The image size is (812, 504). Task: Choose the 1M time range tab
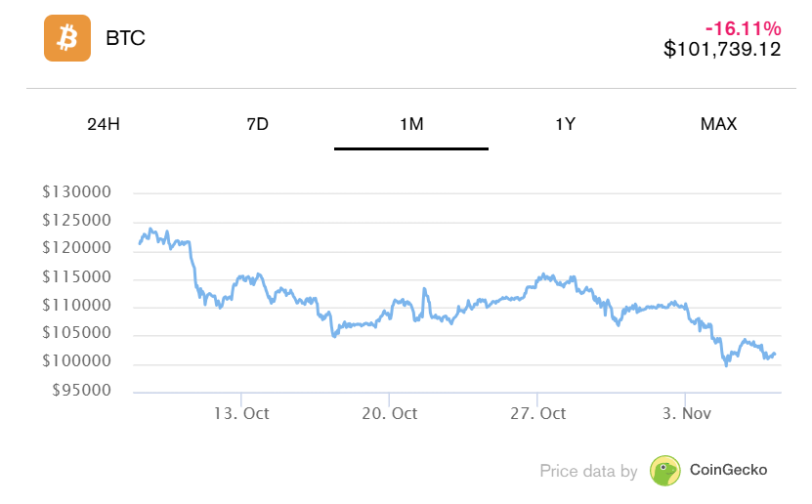411,124
